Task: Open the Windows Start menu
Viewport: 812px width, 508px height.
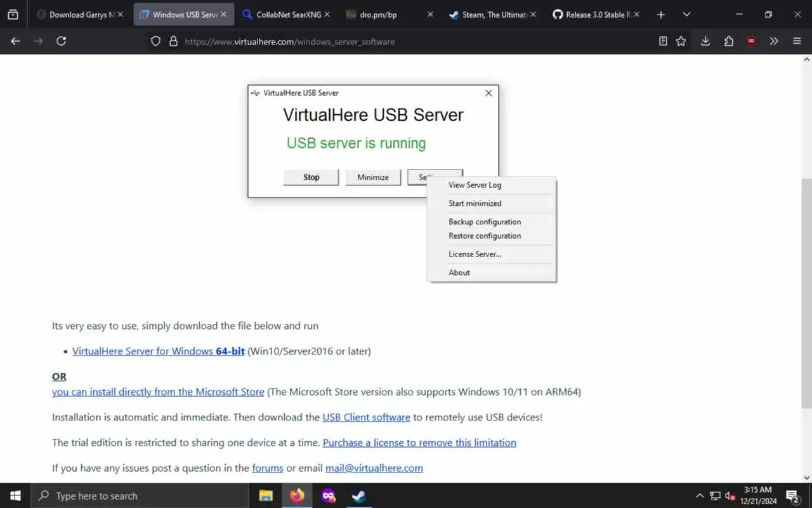Action: pos(15,496)
